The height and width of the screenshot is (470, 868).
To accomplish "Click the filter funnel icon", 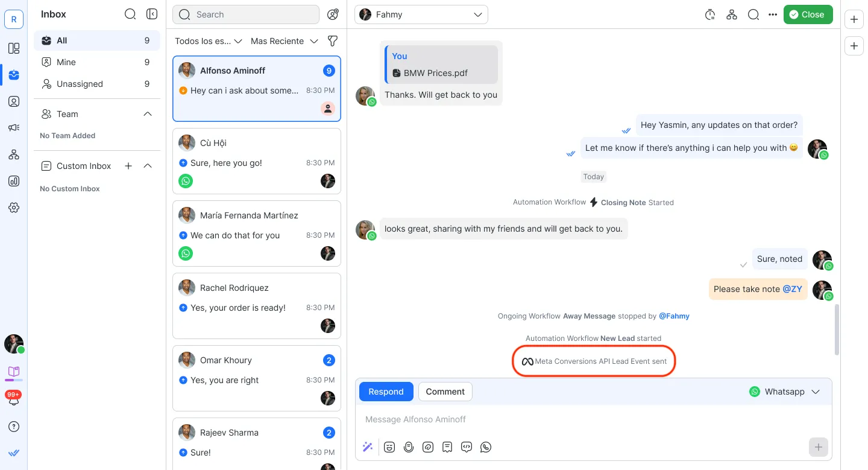I will pos(332,41).
